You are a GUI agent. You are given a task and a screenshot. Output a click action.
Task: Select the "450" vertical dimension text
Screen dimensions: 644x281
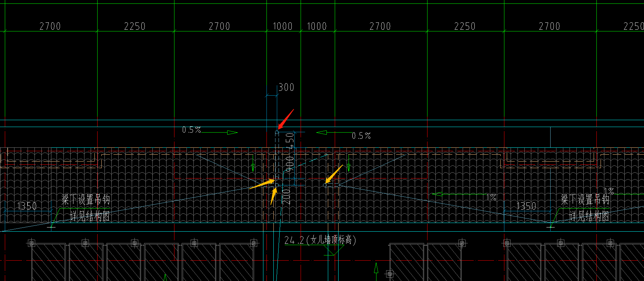click(290, 141)
